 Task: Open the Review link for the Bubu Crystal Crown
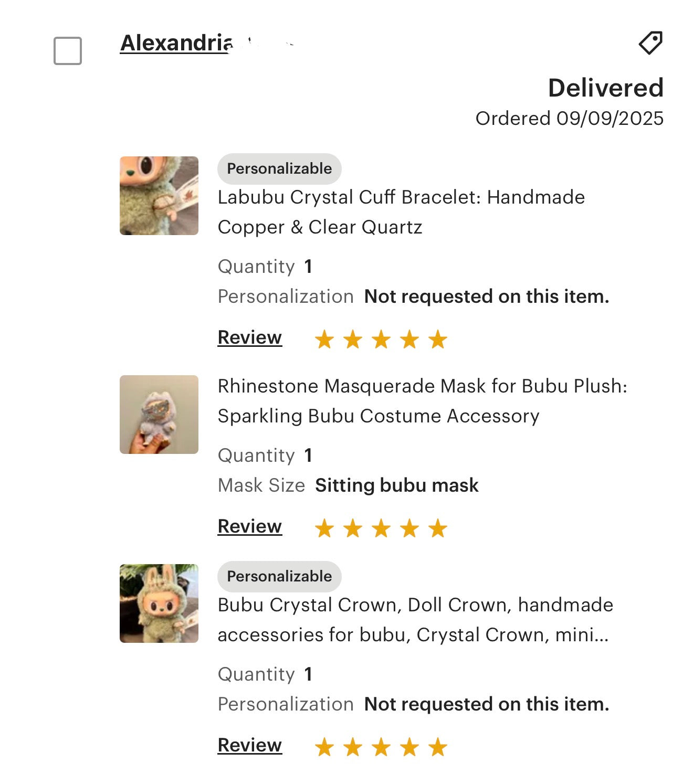click(x=249, y=745)
